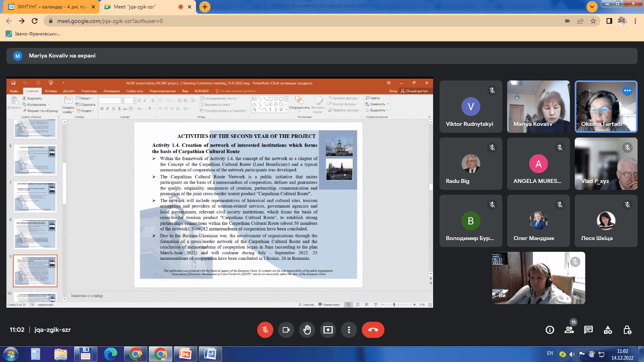
Task: Open Chrome's three-dot menu
Action: point(636,21)
